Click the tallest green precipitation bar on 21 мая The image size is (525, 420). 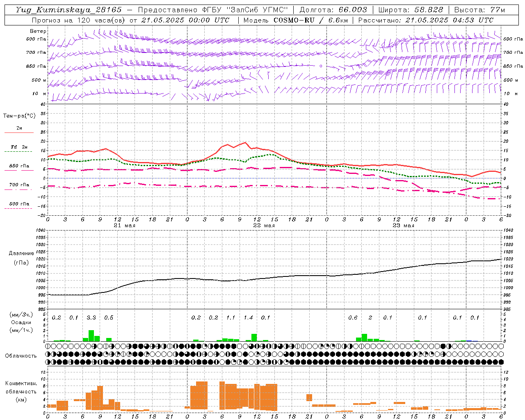click(91, 336)
